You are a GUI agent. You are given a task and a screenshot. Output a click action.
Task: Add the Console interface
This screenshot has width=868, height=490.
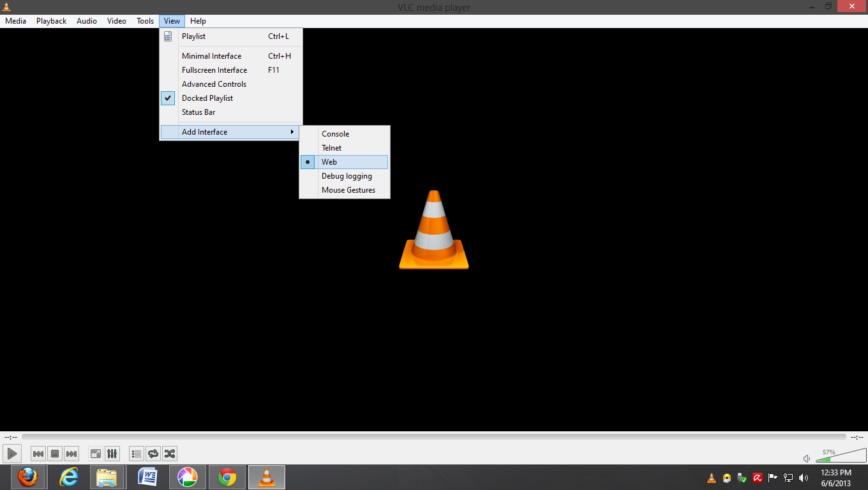[345, 134]
